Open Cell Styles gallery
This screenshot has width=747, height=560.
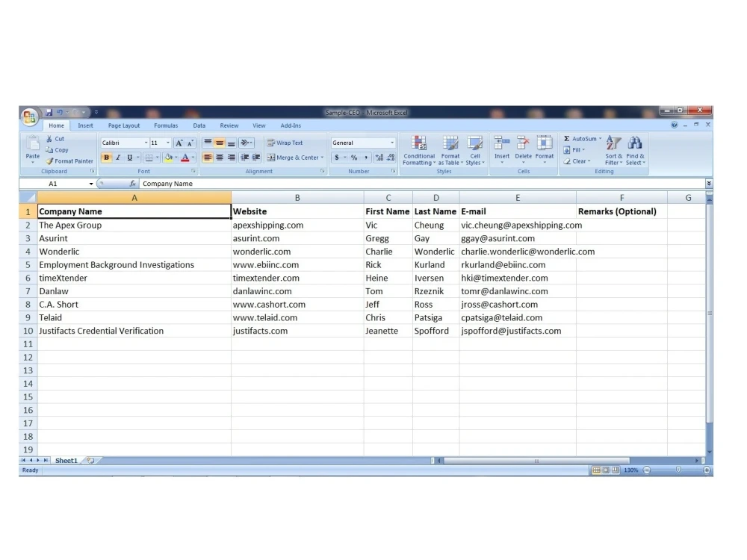[x=475, y=151]
